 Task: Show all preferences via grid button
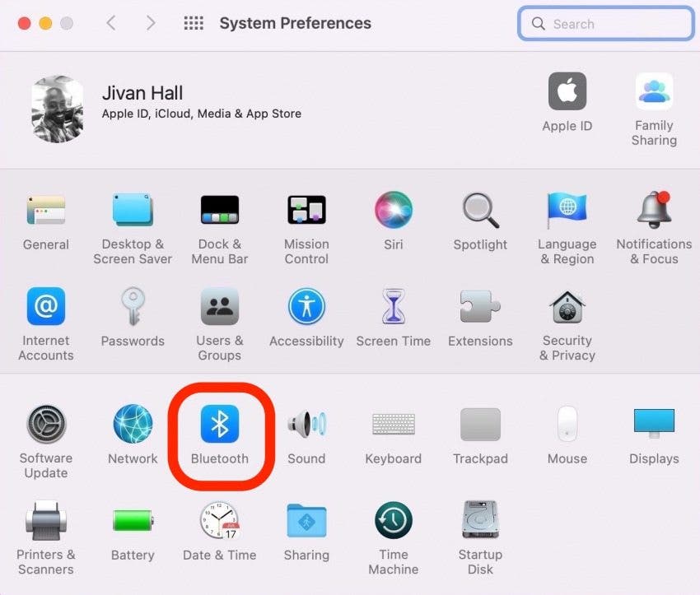(193, 23)
